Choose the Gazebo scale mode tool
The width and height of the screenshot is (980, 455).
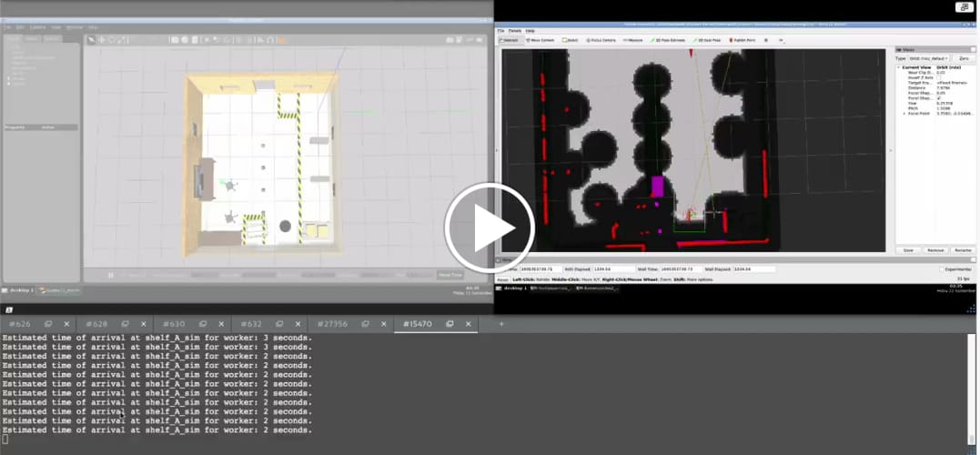coord(123,40)
